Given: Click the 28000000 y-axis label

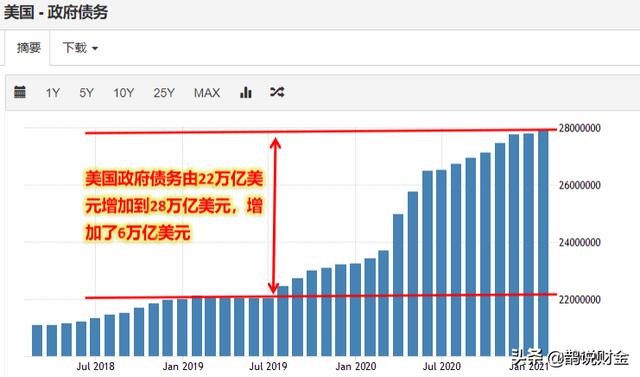Looking at the screenshot, I should (580, 128).
